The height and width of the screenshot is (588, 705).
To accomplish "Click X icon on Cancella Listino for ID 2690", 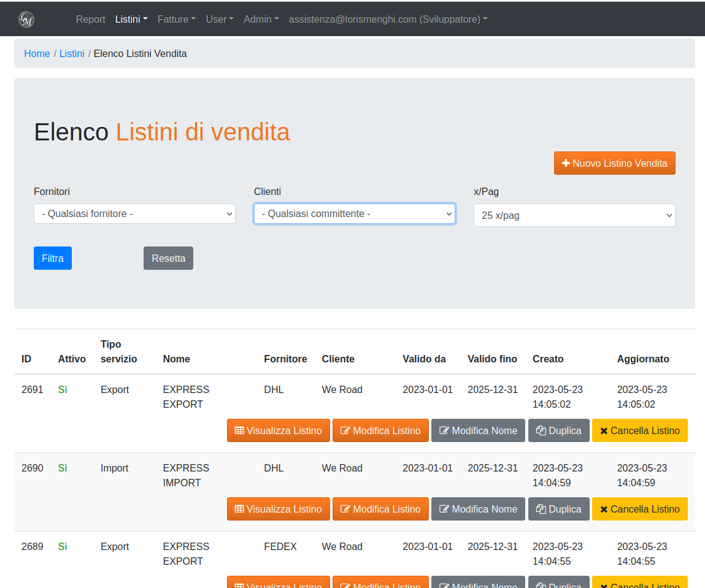I will point(604,510).
